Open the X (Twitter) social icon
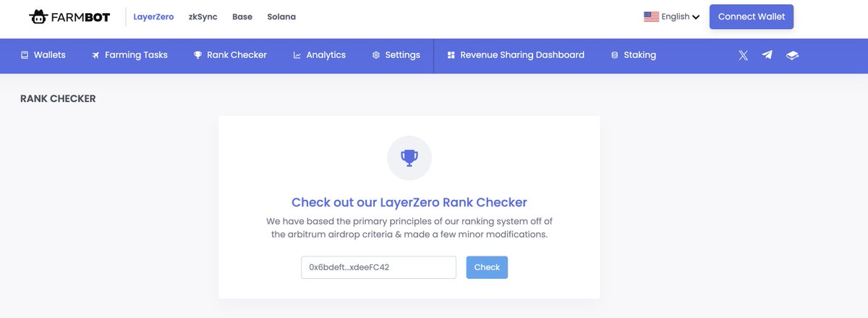Image resolution: width=868 pixels, height=318 pixels. [743, 55]
